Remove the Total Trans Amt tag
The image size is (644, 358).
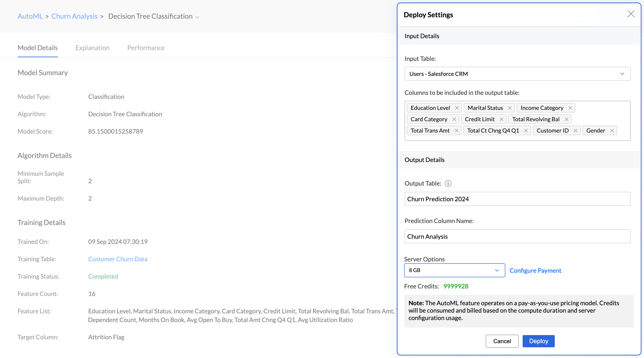(456, 131)
